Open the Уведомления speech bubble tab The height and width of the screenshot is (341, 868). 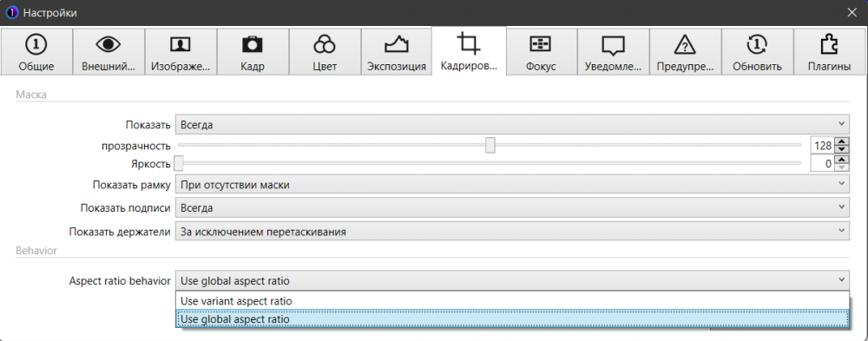(614, 51)
